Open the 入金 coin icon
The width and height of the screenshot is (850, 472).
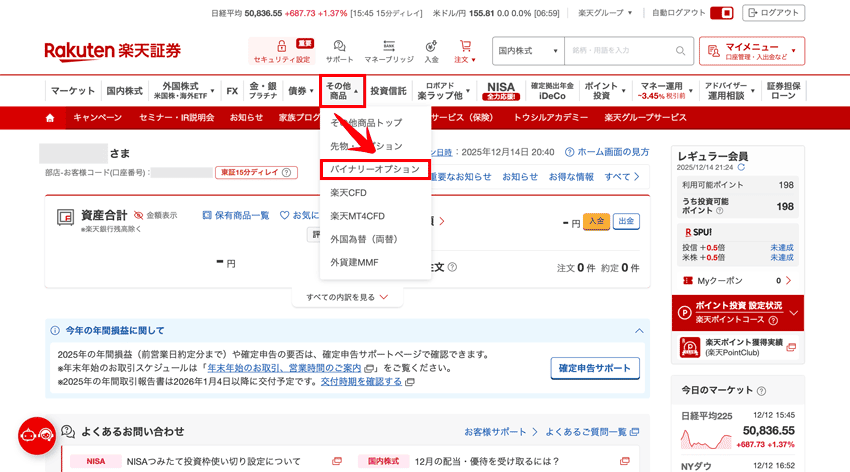click(431, 46)
